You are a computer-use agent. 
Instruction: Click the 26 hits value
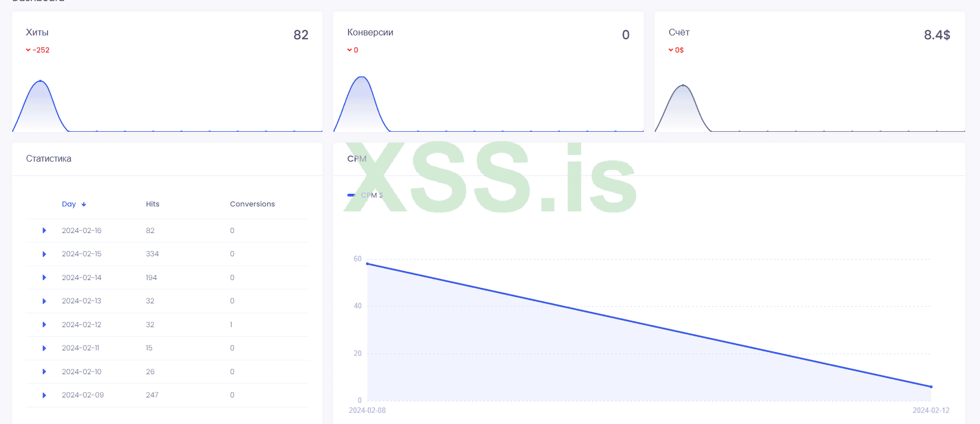tap(150, 371)
